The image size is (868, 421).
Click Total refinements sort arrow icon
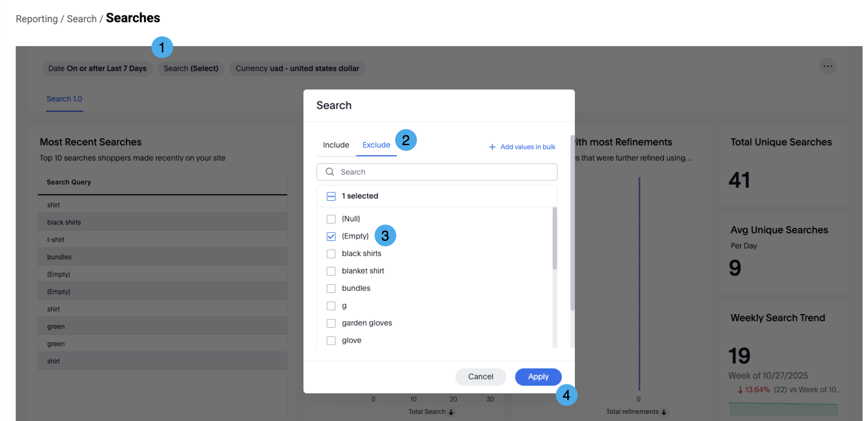coord(663,412)
